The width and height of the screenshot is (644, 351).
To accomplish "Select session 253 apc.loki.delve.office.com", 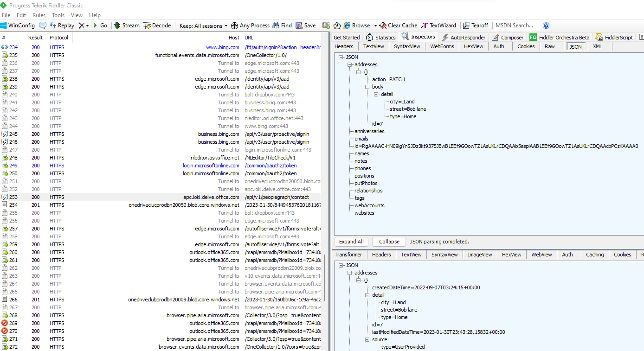I will tap(161, 197).
